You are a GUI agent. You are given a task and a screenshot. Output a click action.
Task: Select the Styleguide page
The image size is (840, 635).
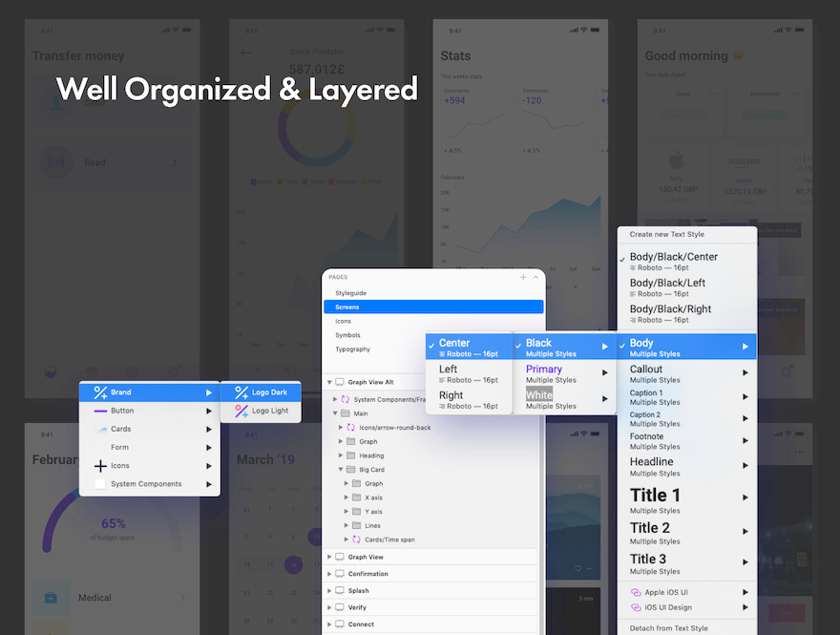pos(351,293)
